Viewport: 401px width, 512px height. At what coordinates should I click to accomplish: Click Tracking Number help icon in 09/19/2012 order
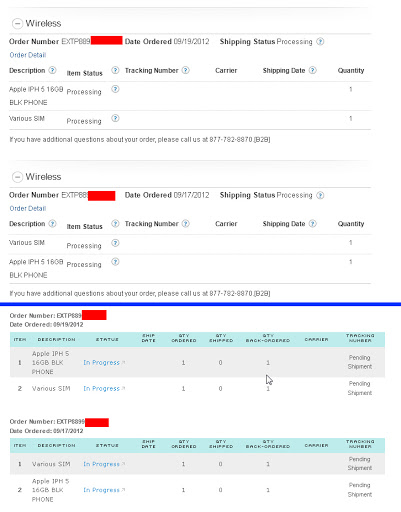coord(186,70)
